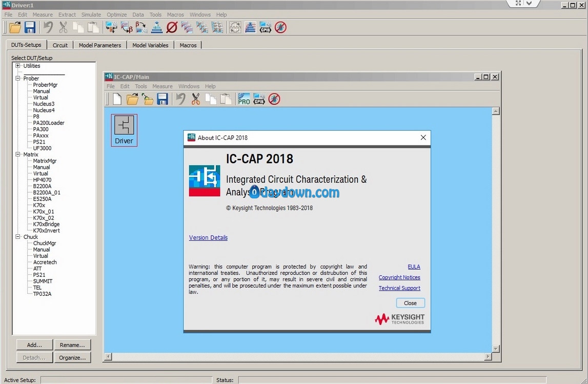
Task: Select ChuckMgr under Chuck
Action: (44, 244)
